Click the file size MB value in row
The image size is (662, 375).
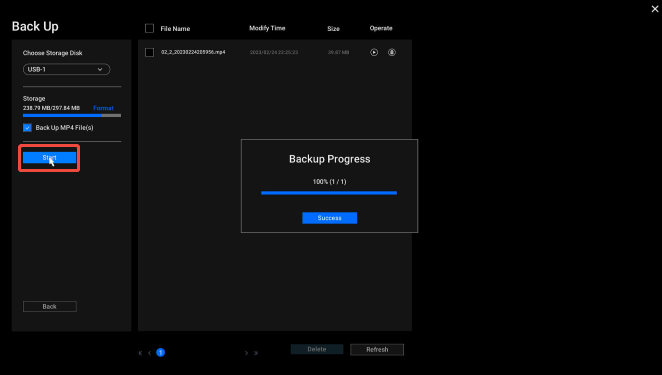pyautogui.click(x=339, y=52)
